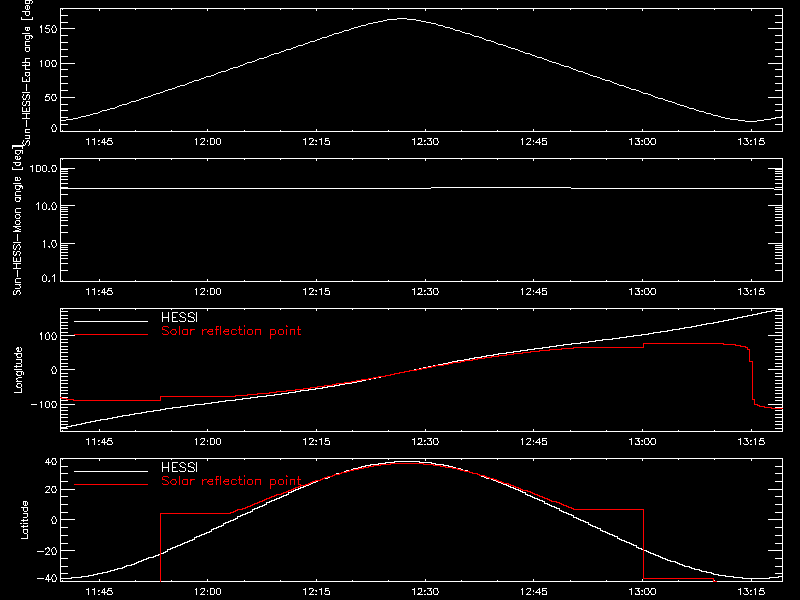Click white HESSI legend line in Latitude plot
Screen dimensions: 800x600
111,471
